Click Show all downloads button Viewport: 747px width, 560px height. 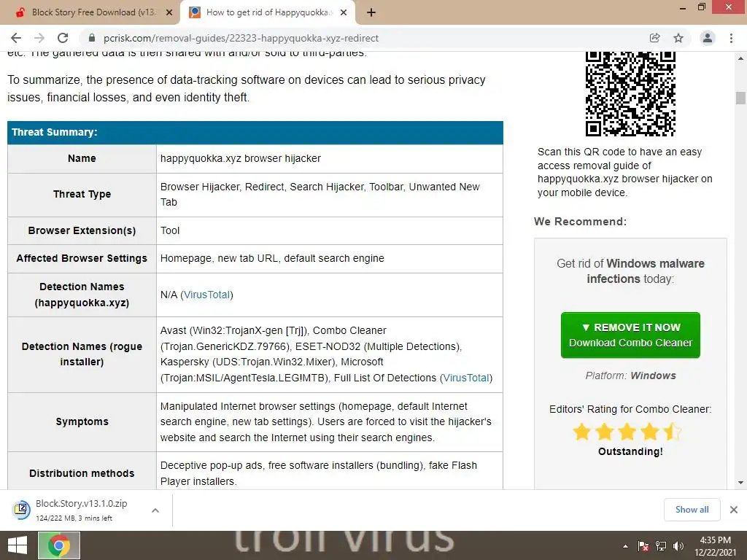pyautogui.click(x=692, y=510)
